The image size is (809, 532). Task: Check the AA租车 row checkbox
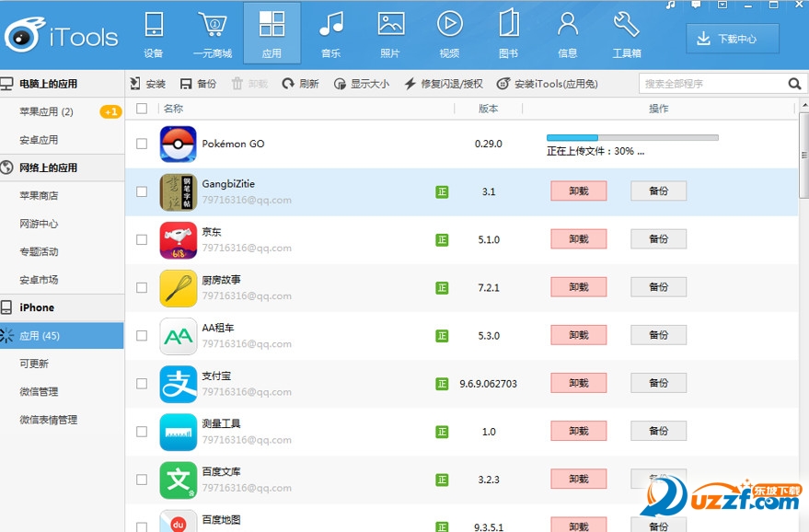[142, 335]
